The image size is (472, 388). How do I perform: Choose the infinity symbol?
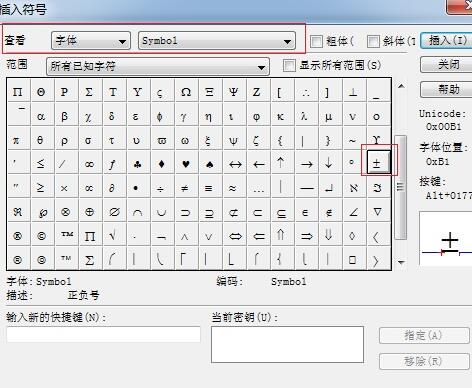[89, 163]
